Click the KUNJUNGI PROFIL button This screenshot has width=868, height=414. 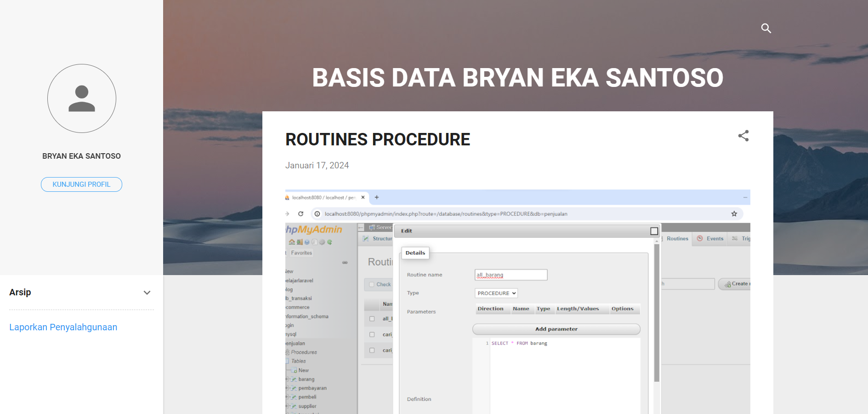[x=81, y=184]
